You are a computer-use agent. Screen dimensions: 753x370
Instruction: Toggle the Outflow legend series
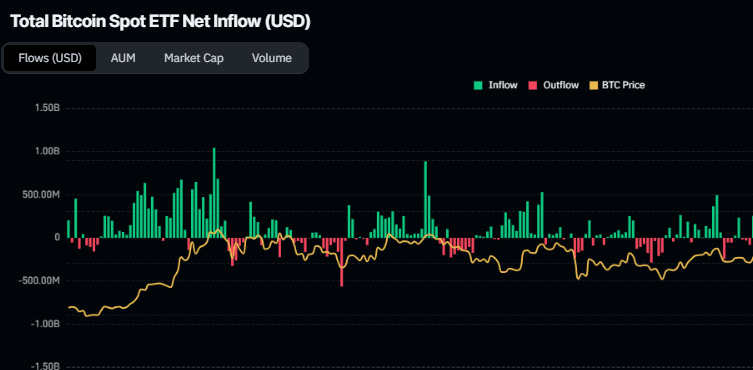(x=554, y=86)
